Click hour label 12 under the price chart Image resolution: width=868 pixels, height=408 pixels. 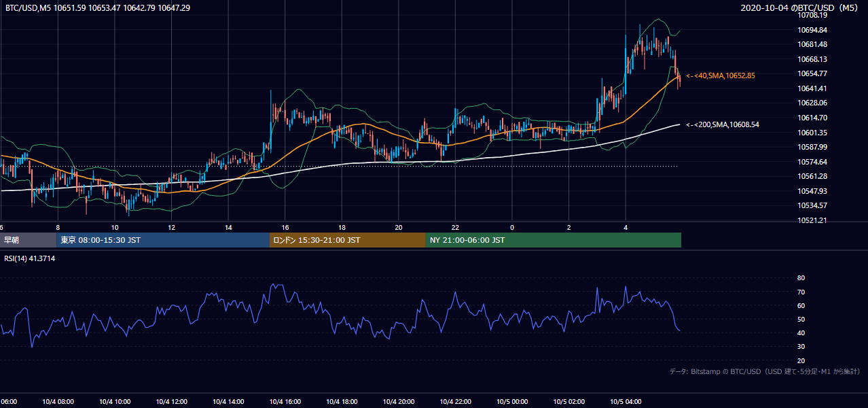click(171, 227)
